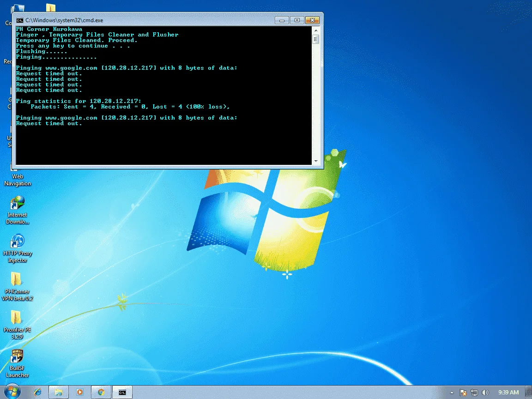Click the cmd vertical scrollbar thumb
The height and width of the screenshot is (399, 532).
(316, 39)
